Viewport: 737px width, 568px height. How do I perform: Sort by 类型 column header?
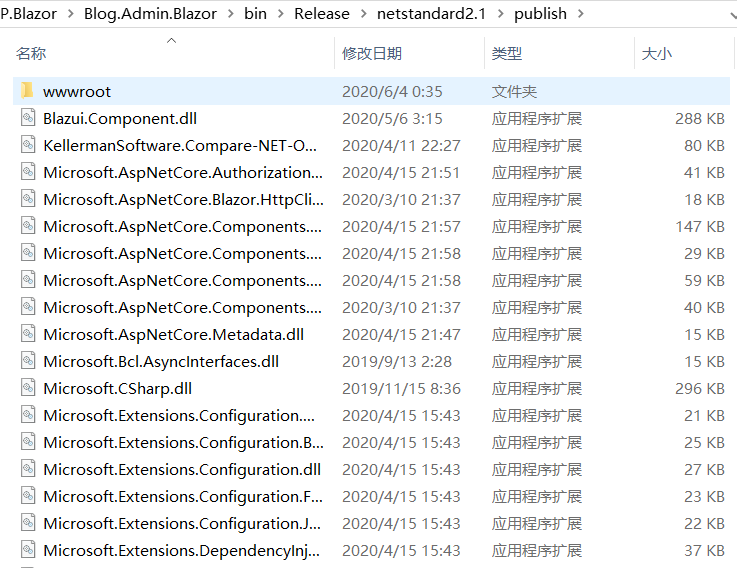pyautogui.click(x=507, y=53)
